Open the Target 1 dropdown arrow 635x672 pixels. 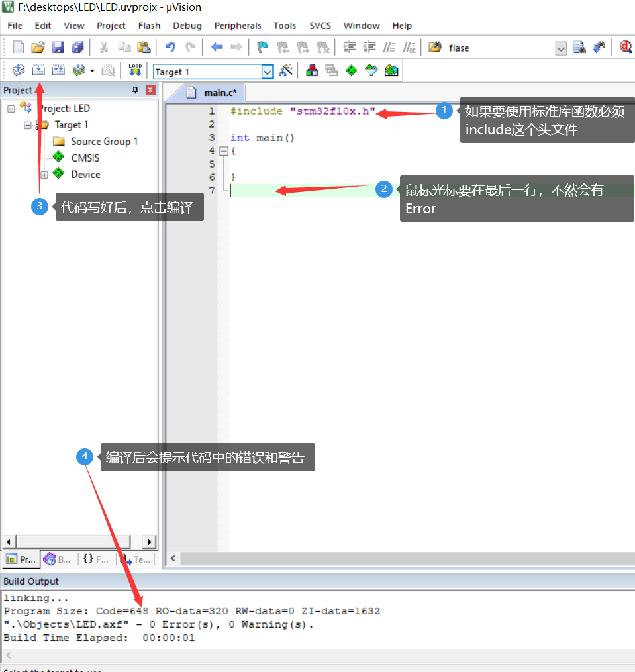[x=267, y=72]
